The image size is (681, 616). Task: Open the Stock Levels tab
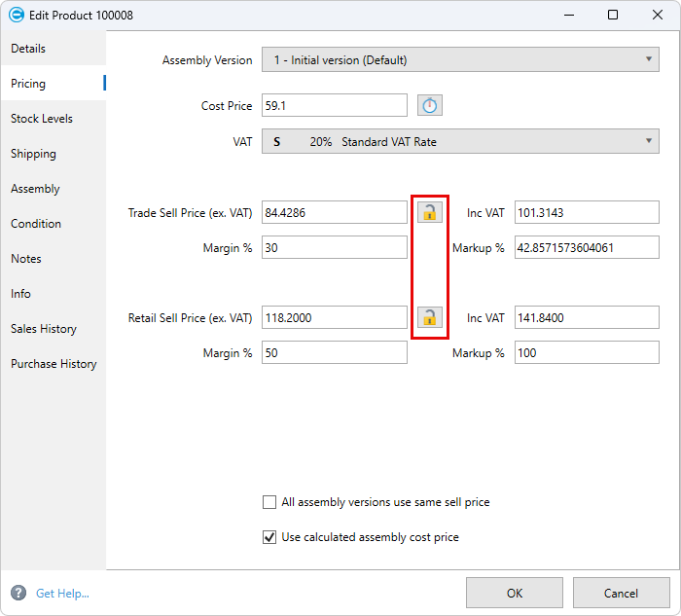click(42, 119)
